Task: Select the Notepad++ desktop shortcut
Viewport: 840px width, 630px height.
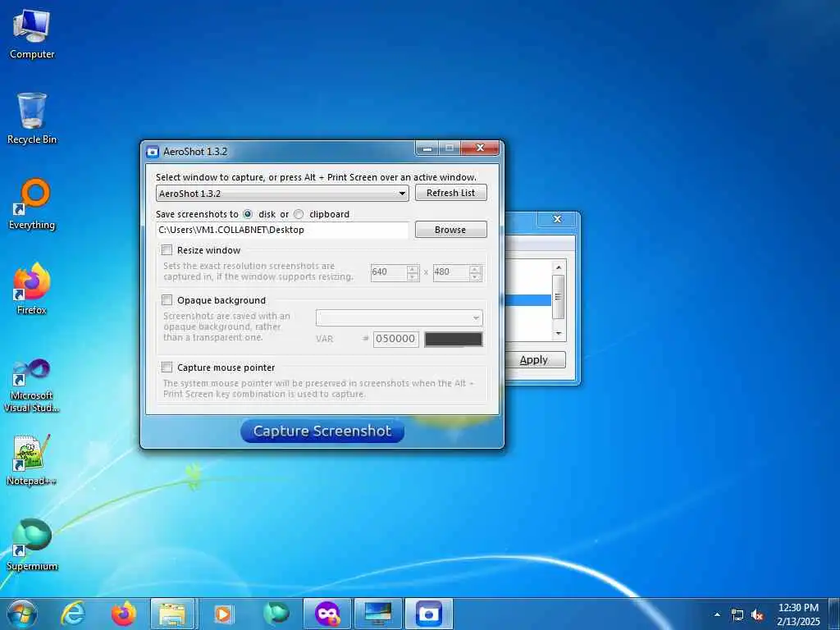Action: point(32,461)
